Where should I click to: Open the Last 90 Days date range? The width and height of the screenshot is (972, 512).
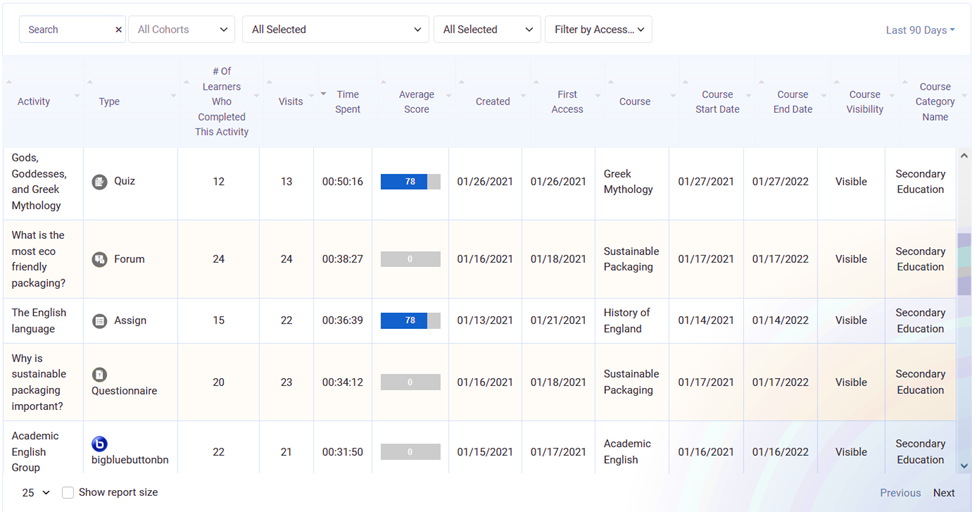pos(919,30)
